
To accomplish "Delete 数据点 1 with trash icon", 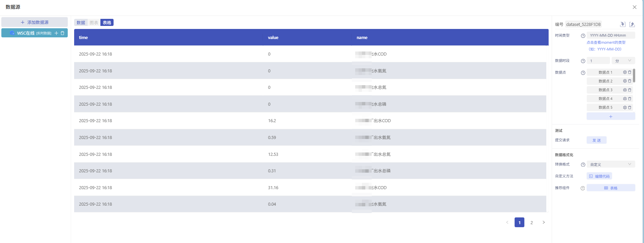I will [630, 72].
